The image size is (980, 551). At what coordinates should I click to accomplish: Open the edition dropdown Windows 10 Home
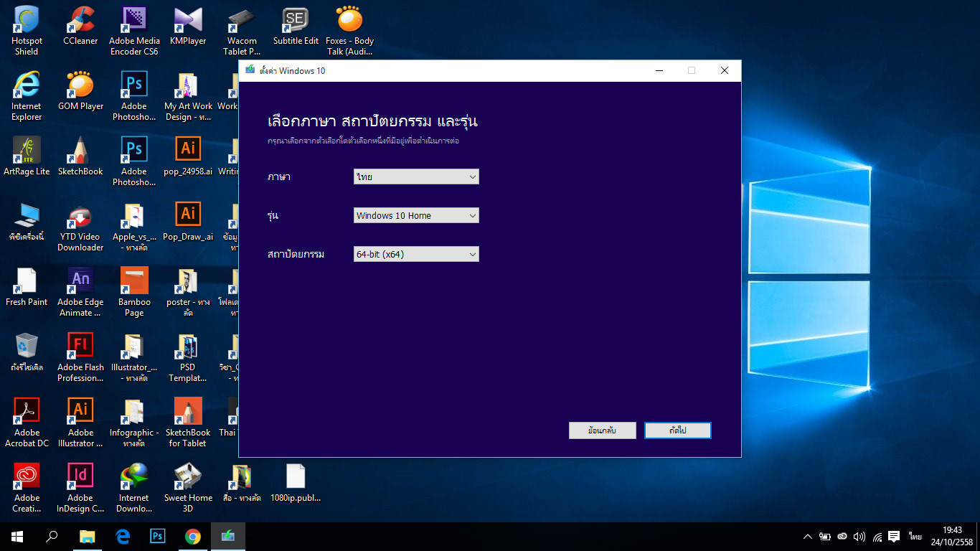pos(416,215)
